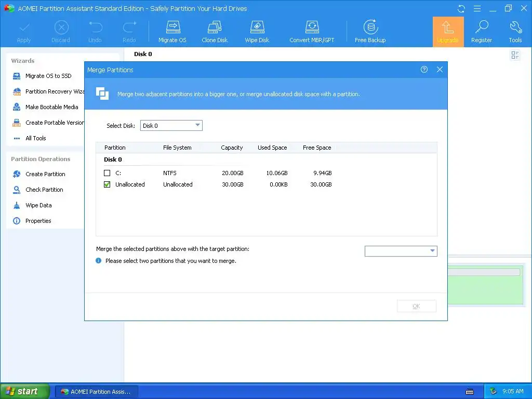Click the 20.00GB capacity value
This screenshot has width=532, height=399.
232,173
